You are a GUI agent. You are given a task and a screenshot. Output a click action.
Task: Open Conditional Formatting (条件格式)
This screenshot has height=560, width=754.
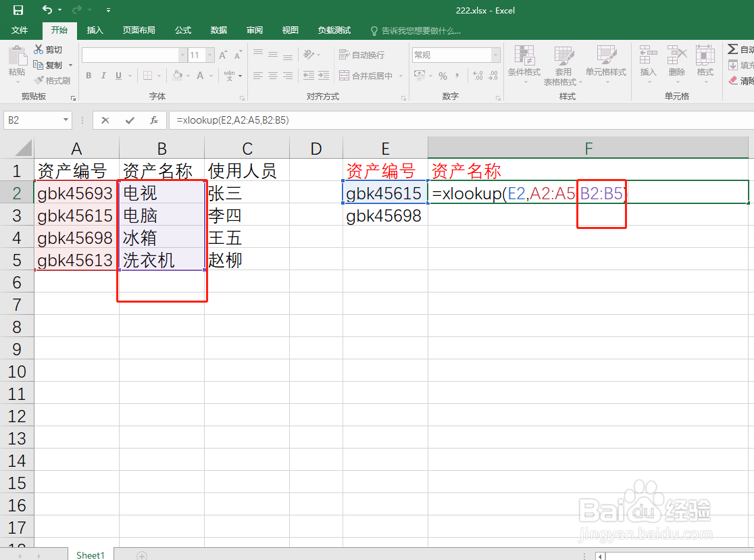[x=524, y=64]
